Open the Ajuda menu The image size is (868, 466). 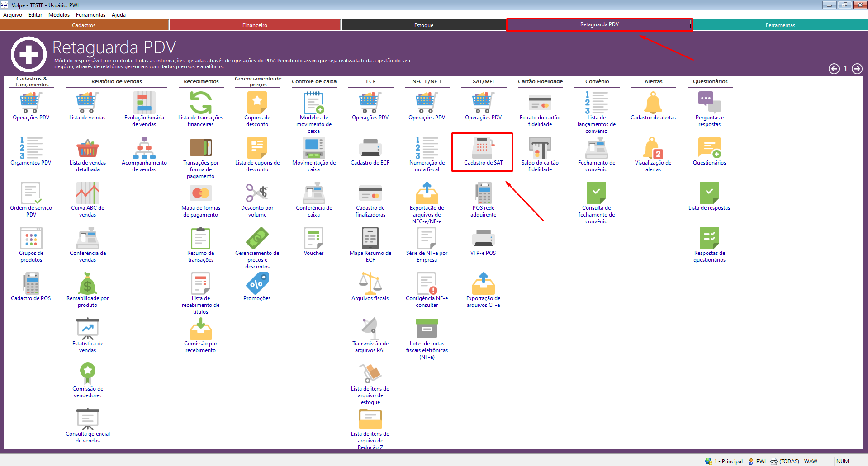pyautogui.click(x=119, y=15)
